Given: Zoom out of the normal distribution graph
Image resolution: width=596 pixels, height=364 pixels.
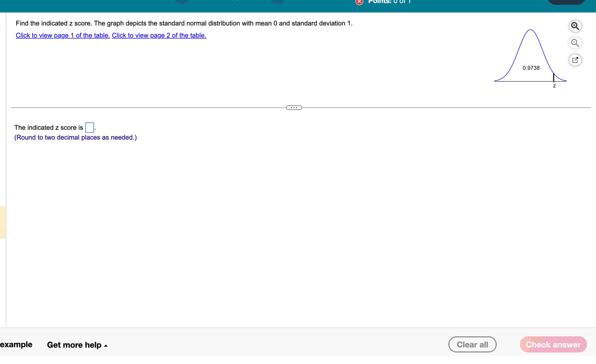Looking at the screenshot, I should [x=575, y=43].
